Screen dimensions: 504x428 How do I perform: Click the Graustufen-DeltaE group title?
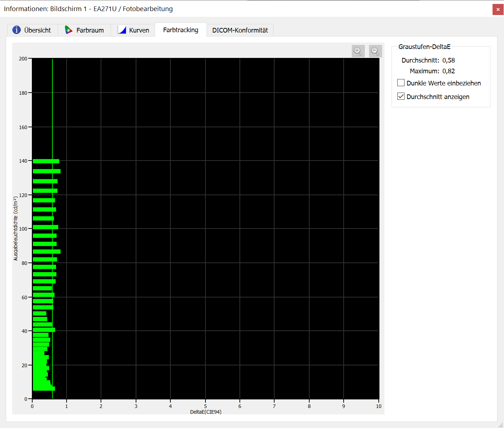click(424, 47)
